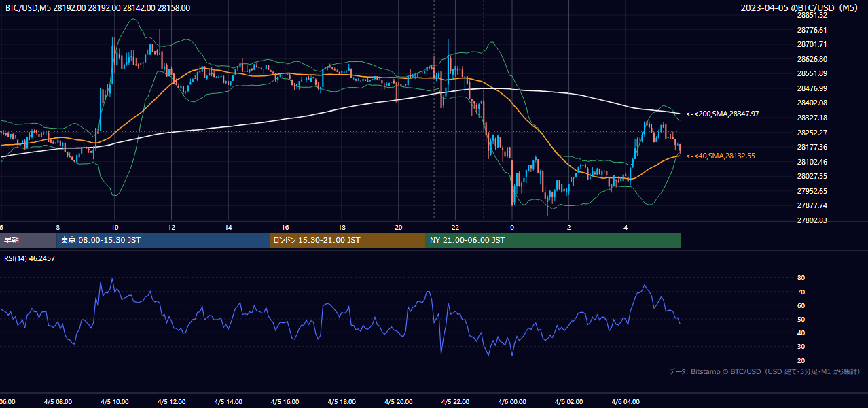Screen dimensions: 868x408
Task: Click RSI scale value 20
Action: coord(801,360)
